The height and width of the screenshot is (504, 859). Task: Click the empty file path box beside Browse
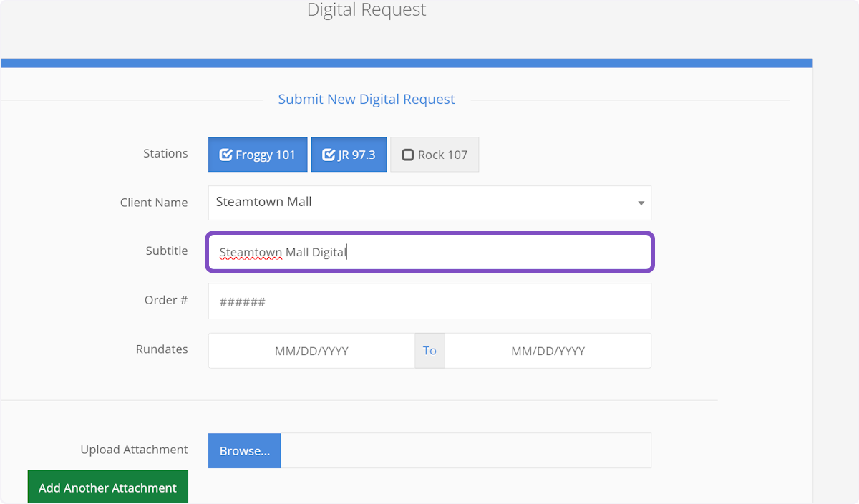465,450
